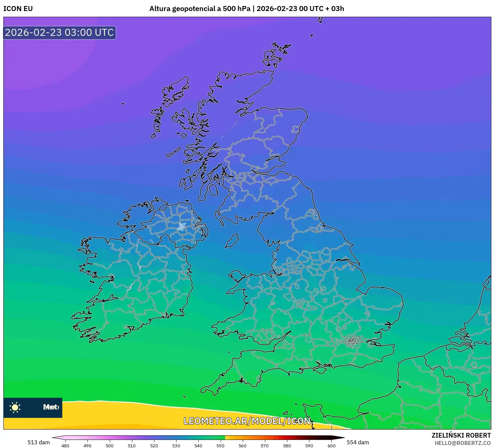Click the ZIELIŃSKI ROBERT author name
This screenshot has height=448, width=494.
[461, 435]
